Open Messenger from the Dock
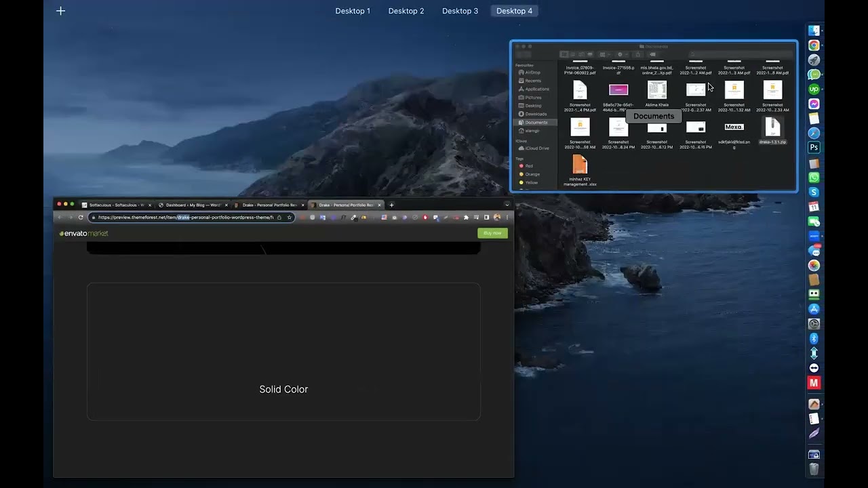This screenshot has height=488, width=868. 814,104
